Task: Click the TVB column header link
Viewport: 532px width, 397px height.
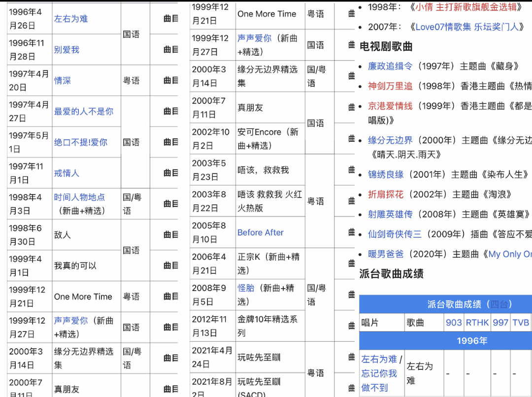Action: click(x=521, y=322)
